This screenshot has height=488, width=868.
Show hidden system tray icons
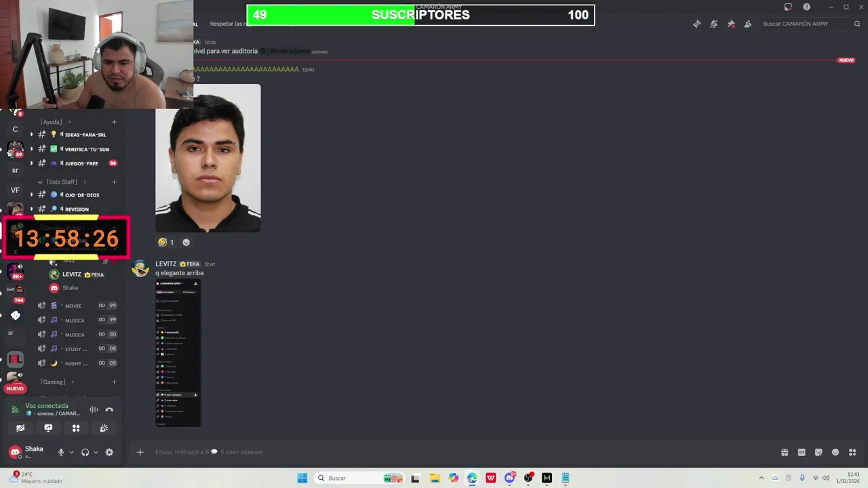point(761,478)
